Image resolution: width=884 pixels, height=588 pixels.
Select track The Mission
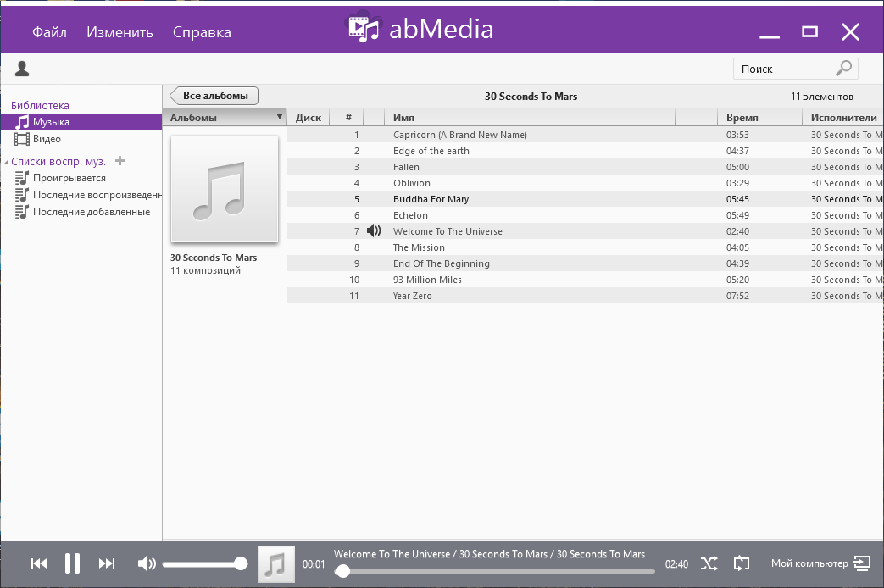585,247
